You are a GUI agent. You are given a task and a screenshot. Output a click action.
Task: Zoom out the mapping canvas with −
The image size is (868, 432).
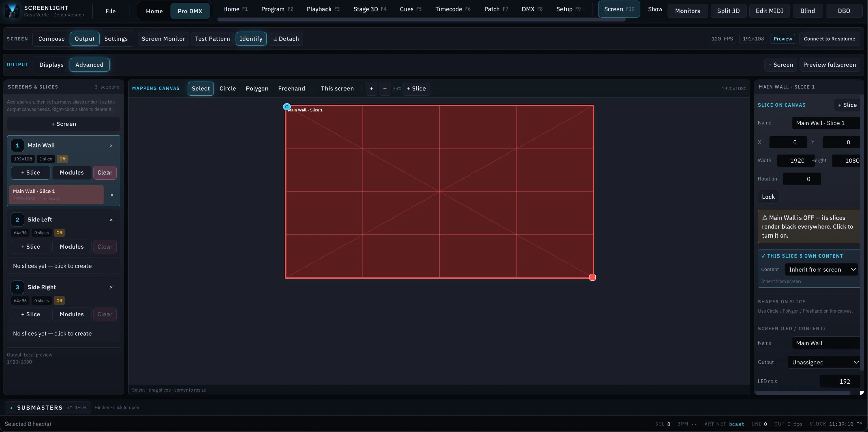pyautogui.click(x=385, y=89)
